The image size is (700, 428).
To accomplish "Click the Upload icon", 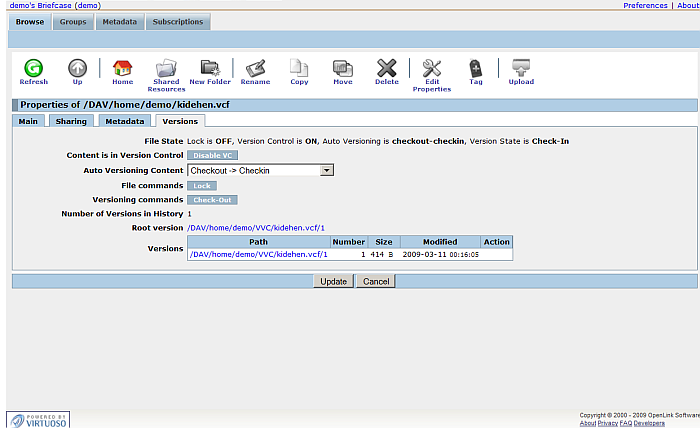I will (520, 69).
